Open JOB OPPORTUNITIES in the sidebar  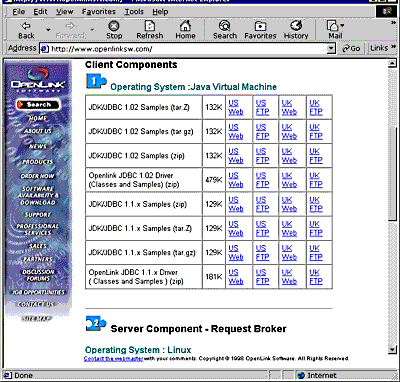tap(38, 292)
